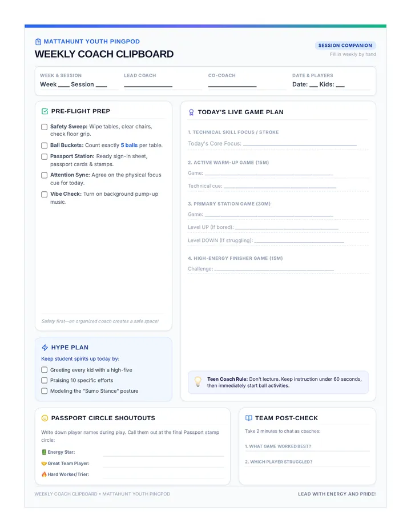Click the lightbulb icon in Teen Coach Rule box
The height and width of the screenshot is (532, 411).
pos(198,382)
